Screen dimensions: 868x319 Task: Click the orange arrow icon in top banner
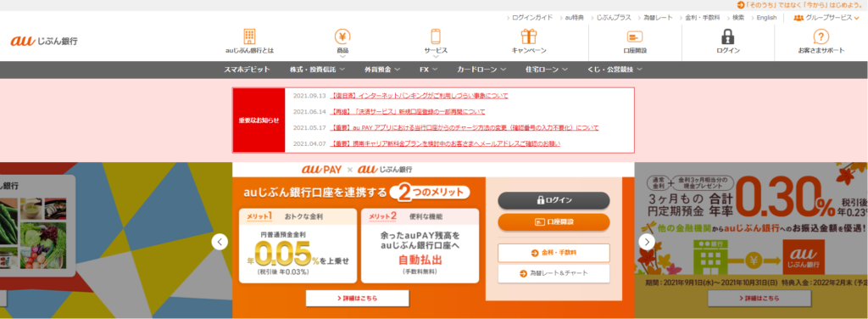coord(741,5)
